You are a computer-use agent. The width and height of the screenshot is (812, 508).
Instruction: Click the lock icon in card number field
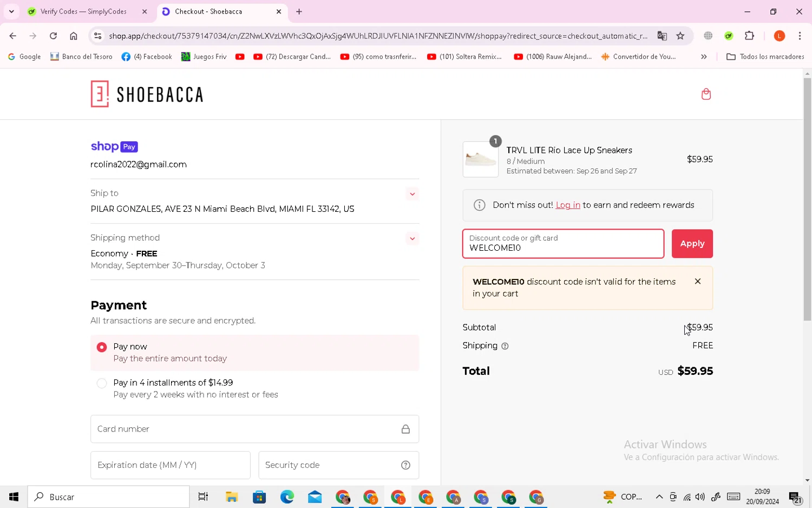tap(405, 429)
